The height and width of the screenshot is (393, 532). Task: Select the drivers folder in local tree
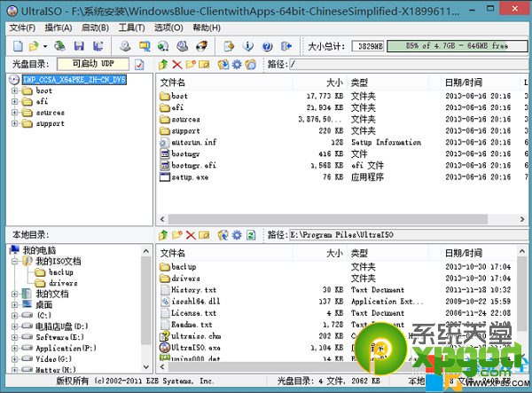[63, 283]
